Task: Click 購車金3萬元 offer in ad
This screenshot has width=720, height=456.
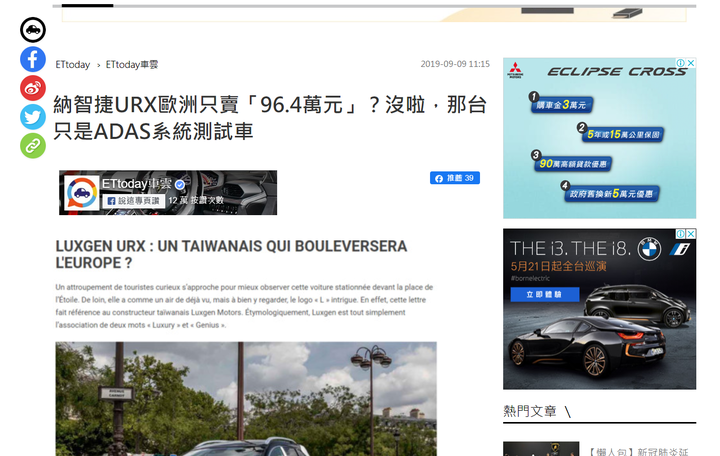Action: 561,105
